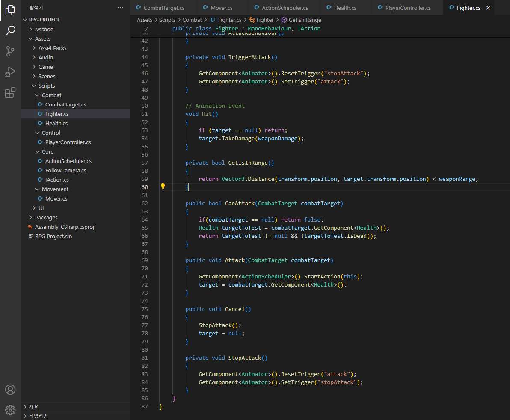
Task: Open the Manage gear settings icon
Action: [10, 410]
